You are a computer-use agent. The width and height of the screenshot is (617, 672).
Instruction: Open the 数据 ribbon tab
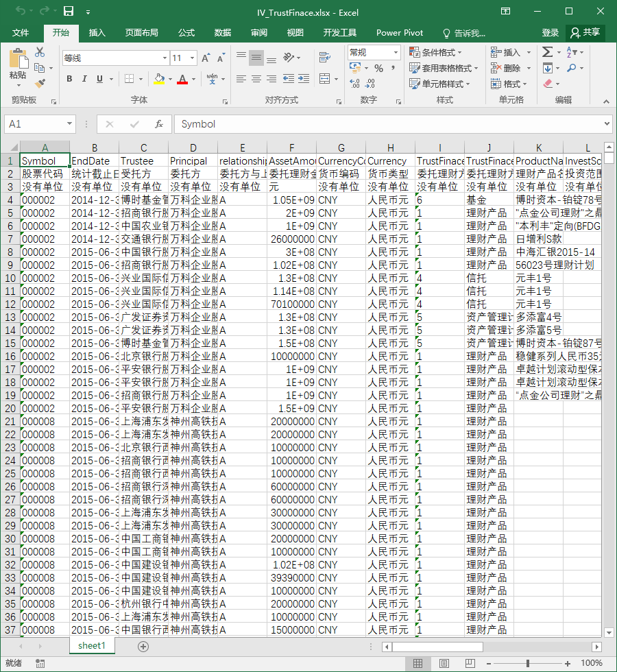(x=223, y=33)
